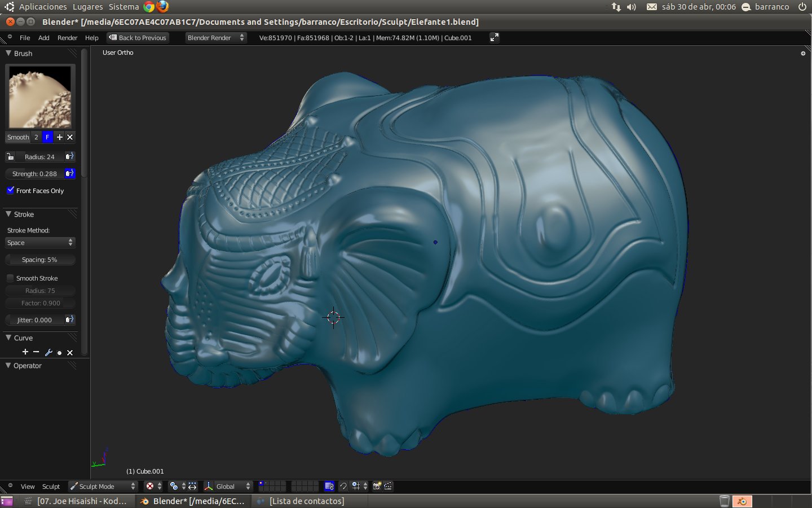Disable Front Faces Only checkbox
Screen dimensions: 812x508
point(10,190)
